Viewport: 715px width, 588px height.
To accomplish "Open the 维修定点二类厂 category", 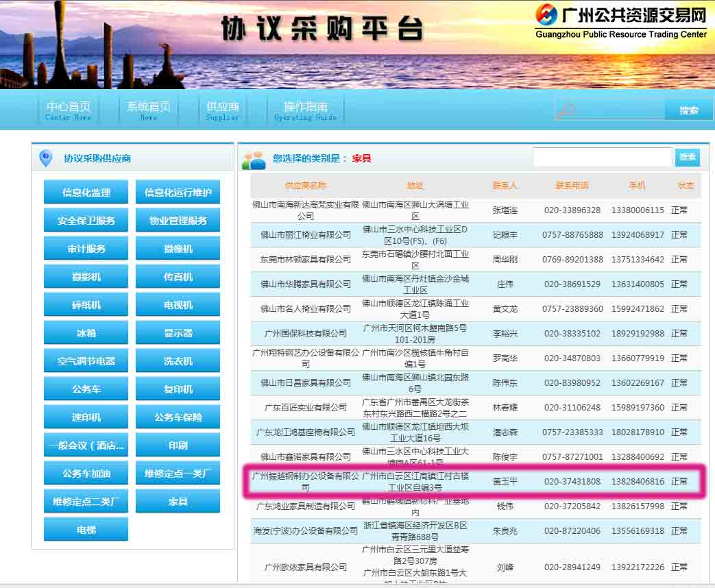I will pos(86,502).
